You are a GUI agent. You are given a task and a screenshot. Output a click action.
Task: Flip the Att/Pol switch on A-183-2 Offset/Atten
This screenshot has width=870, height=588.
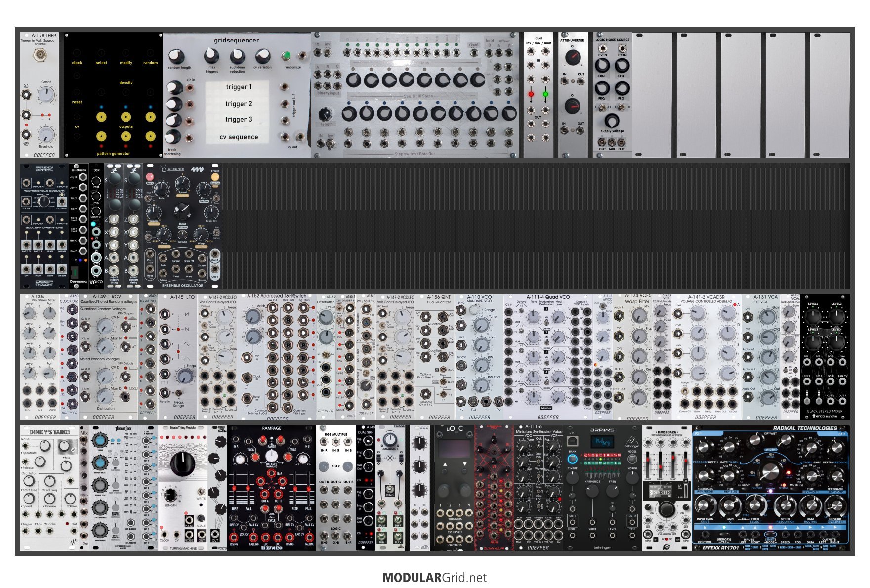326,355
